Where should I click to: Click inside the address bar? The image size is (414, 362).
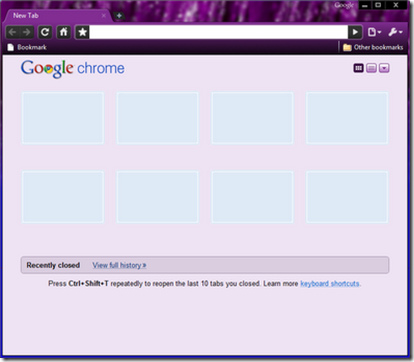point(218,32)
